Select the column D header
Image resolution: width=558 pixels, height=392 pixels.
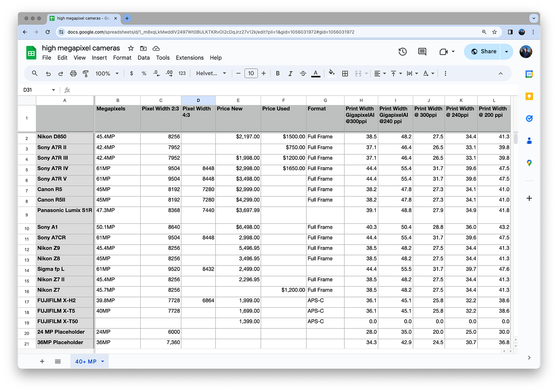point(198,100)
